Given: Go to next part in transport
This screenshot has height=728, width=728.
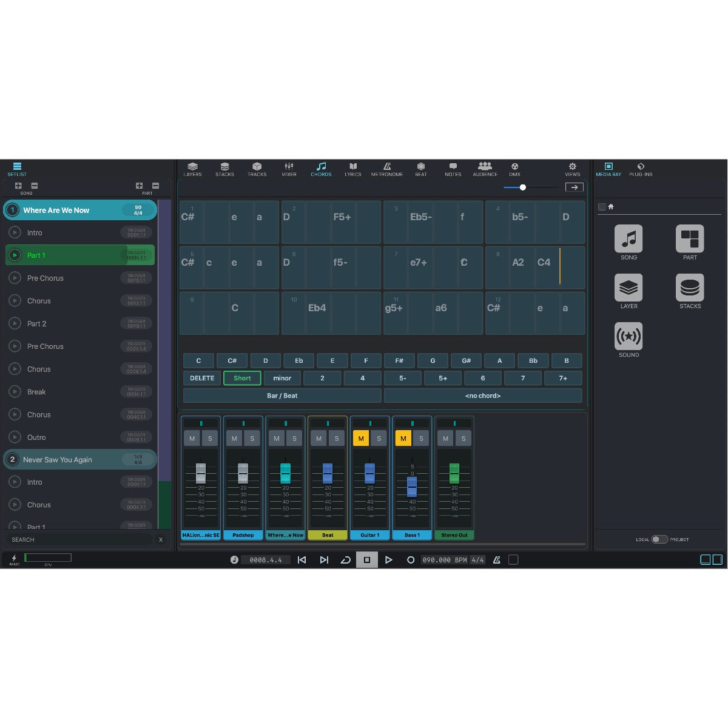Looking at the screenshot, I should tap(324, 560).
